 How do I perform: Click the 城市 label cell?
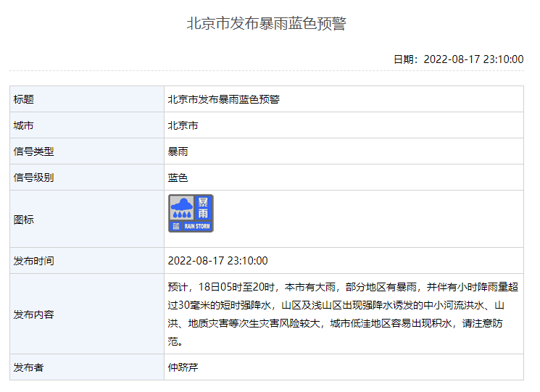click(87, 125)
